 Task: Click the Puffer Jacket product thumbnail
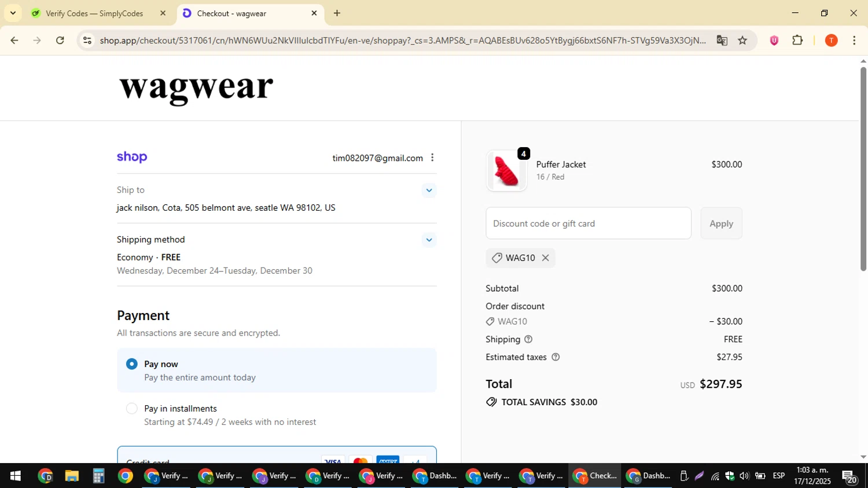pos(506,171)
